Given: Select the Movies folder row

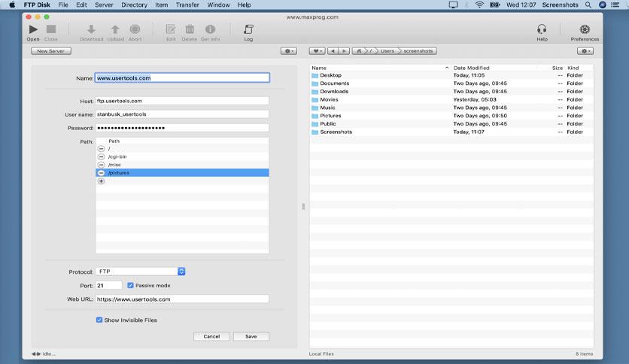Looking at the screenshot, I should [451, 99].
